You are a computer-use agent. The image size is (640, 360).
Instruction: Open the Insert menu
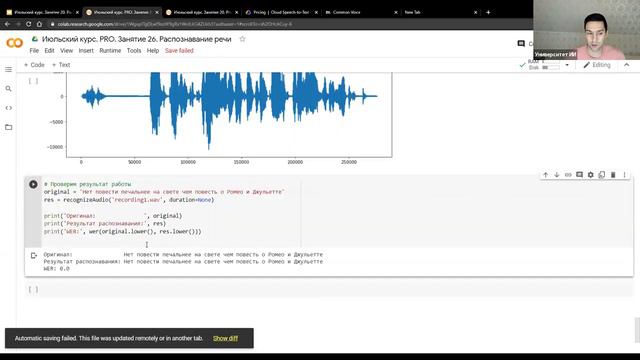point(86,51)
